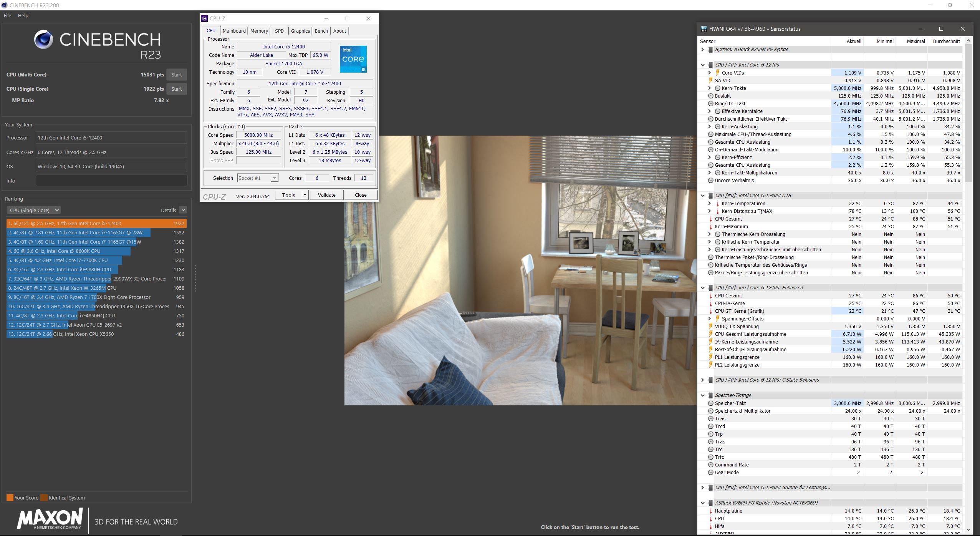
Task: Open the About tab in CPU-Z
Action: (x=339, y=31)
